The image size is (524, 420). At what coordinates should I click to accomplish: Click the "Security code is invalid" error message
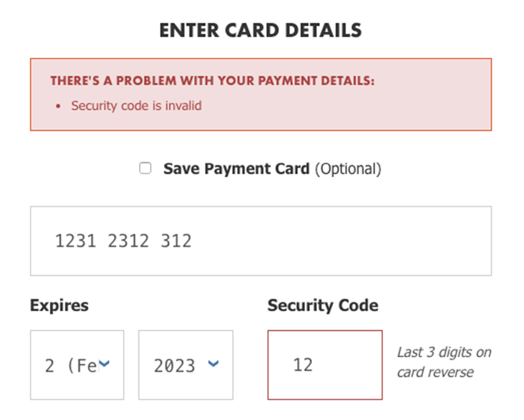pyautogui.click(x=136, y=106)
